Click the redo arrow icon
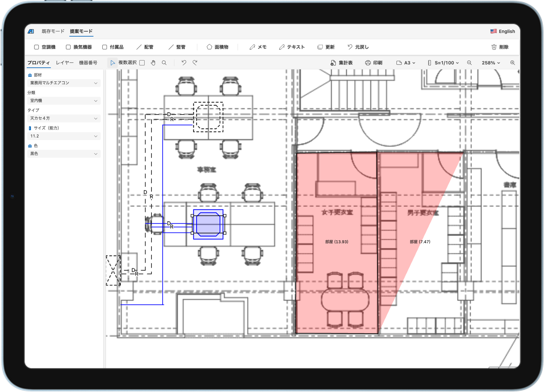 [195, 63]
